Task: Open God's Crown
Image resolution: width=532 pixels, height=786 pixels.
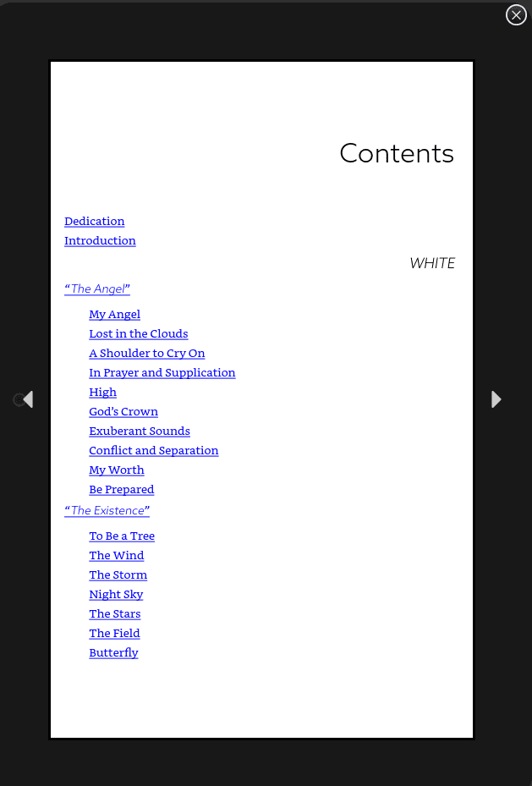Action: pos(123,412)
